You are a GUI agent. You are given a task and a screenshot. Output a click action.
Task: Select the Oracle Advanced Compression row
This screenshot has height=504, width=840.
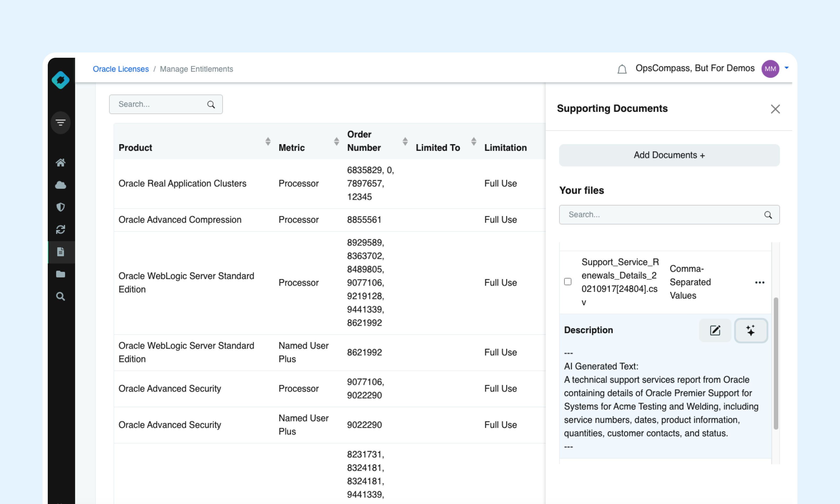[x=329, y=220]
